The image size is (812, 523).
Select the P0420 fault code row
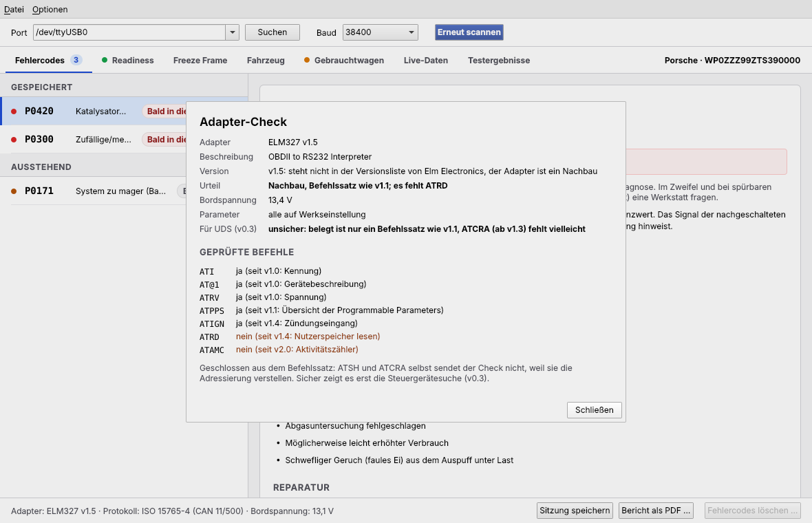pos(94,111)
